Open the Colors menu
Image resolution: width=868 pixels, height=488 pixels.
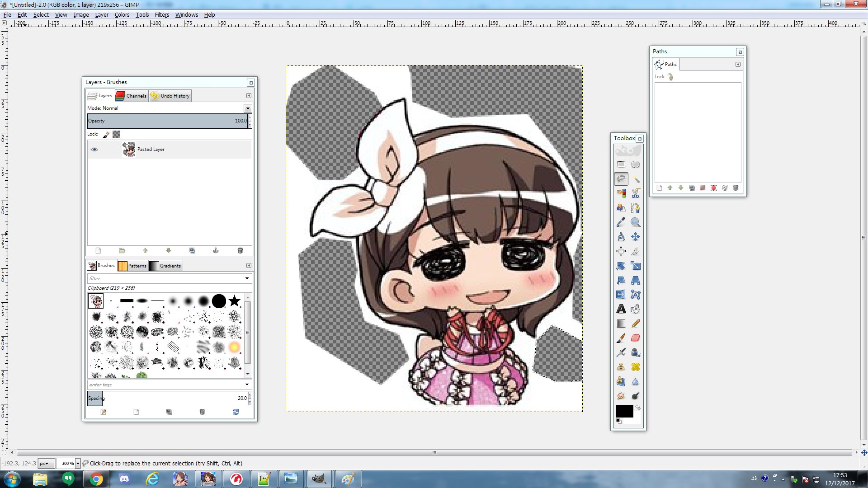point(122,15)
